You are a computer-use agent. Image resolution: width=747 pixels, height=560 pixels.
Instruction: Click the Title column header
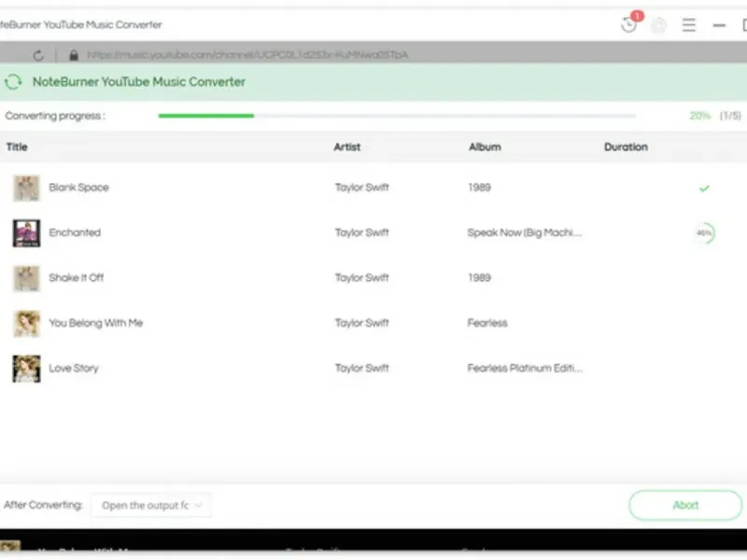[17, 147]
